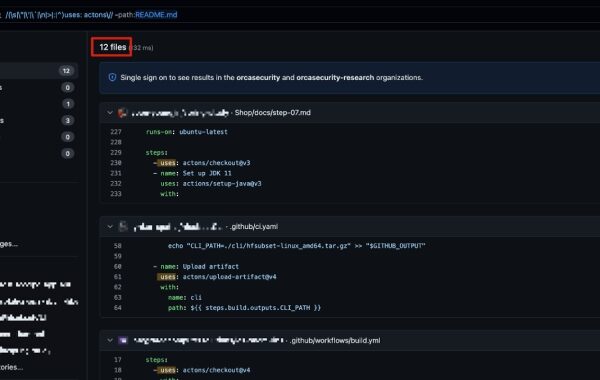Collapse the Shop/docs/step-07.md result
600x380 pixels.
[x=110, y=113]
